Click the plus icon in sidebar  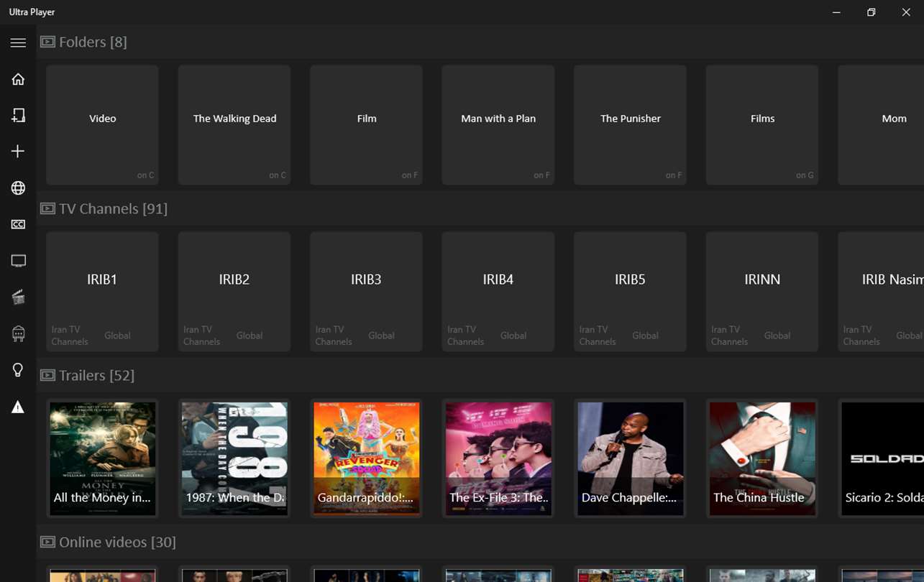point(18,152)
